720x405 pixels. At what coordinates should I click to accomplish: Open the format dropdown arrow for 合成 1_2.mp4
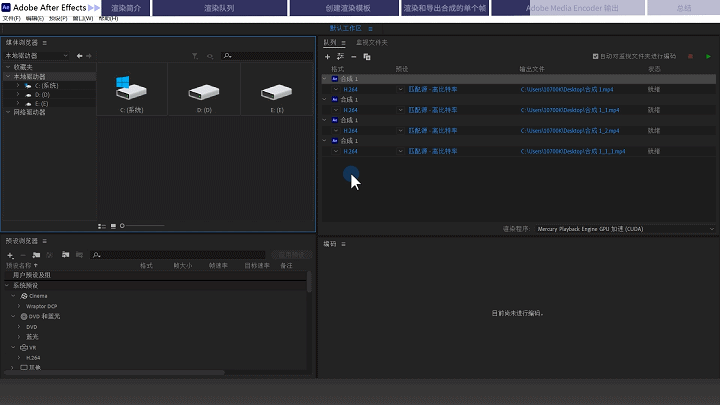(x=336, y=131)
